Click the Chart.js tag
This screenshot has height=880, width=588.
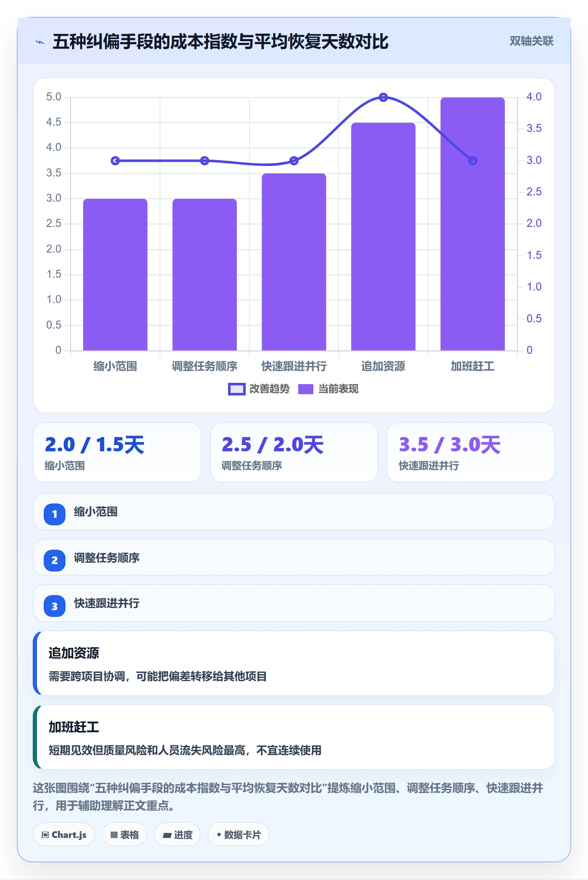point(64,835)
